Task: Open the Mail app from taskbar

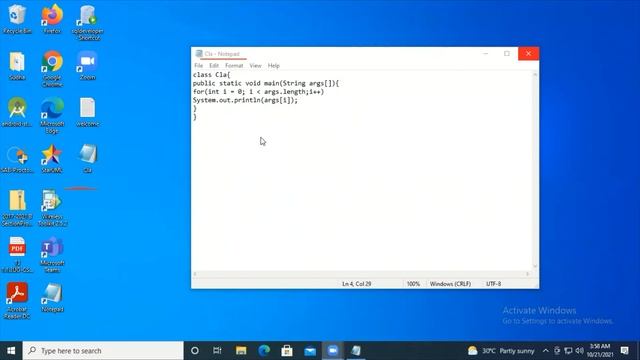Action: [310, 351]
